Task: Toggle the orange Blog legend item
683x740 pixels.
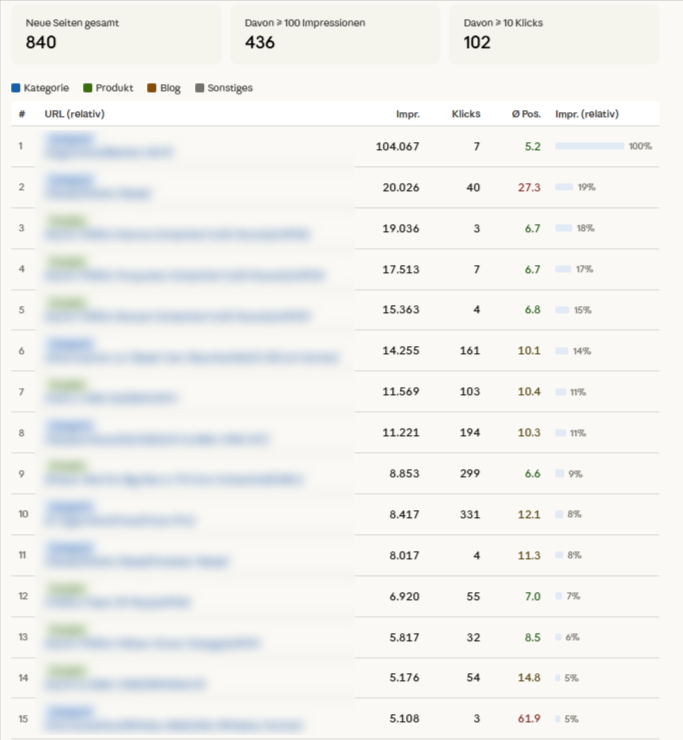Action: click(164, 88)
